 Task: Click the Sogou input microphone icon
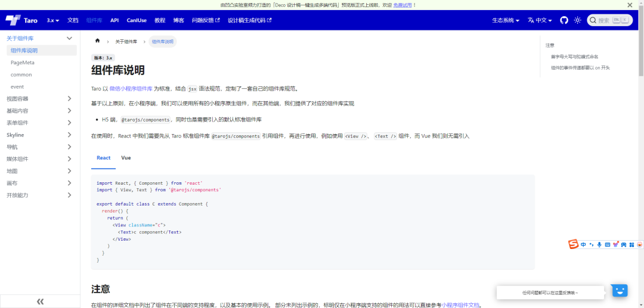point(599,244)
